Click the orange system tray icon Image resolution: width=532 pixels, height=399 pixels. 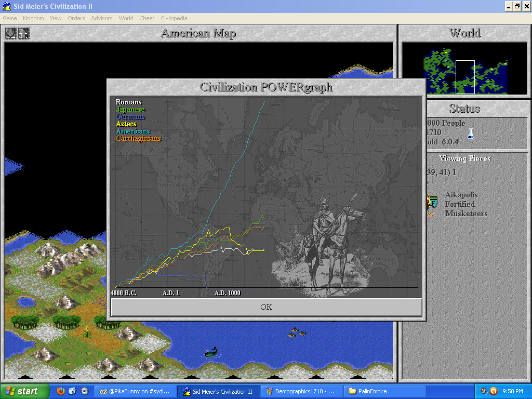click(494, 391)
